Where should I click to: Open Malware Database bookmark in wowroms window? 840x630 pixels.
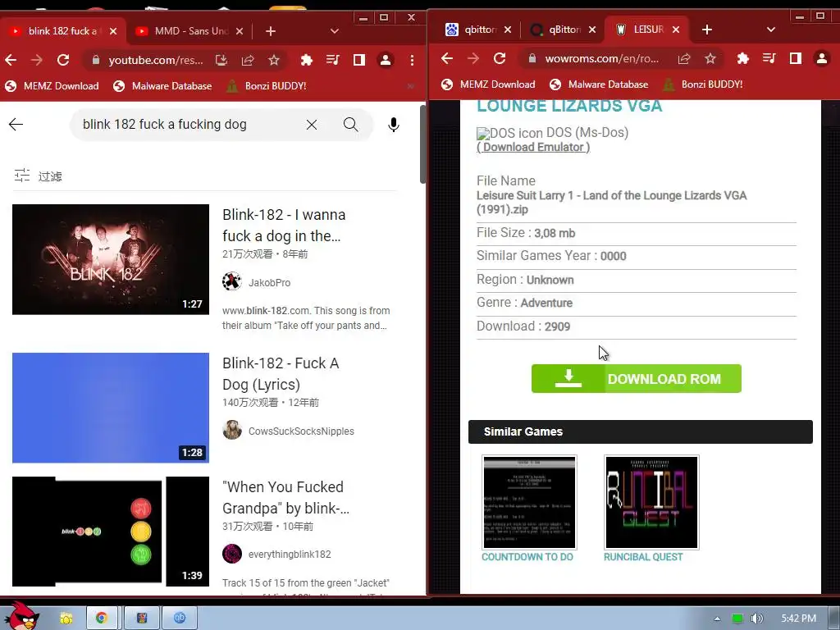(x=599, y=84)
